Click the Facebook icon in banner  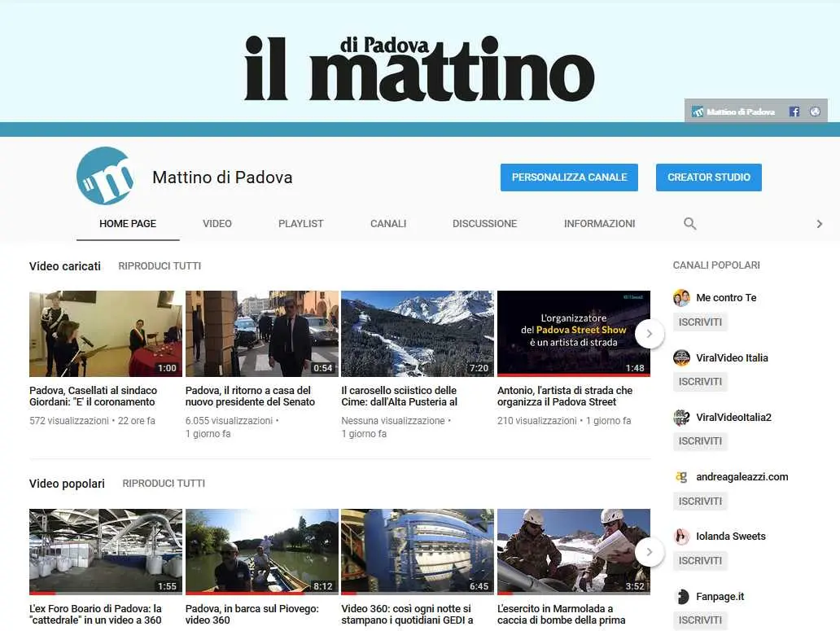click(x=794, y=112)
